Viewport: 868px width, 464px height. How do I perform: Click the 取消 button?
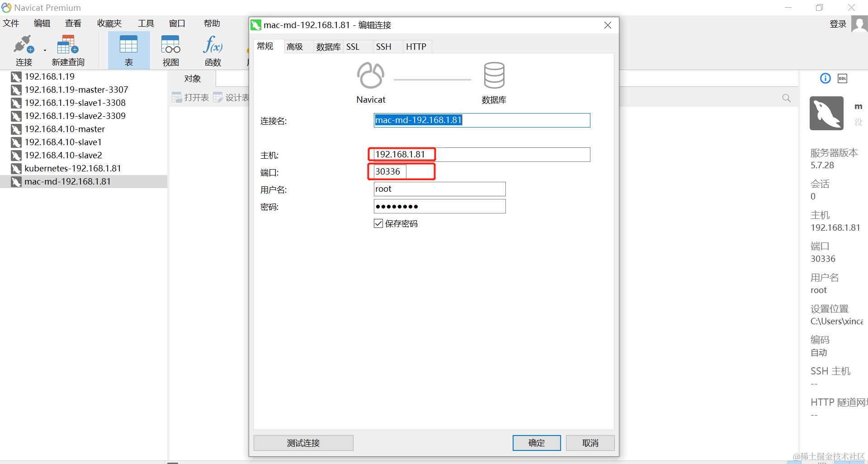(x=590, y=443)
